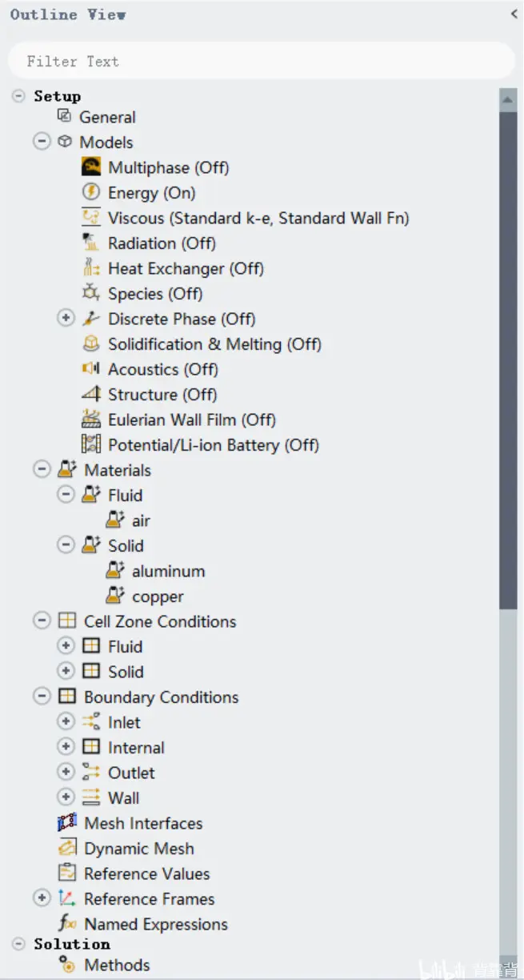Select the Energy lightning bolt icon
This screenshot has width=524, height=980.
tap(91, 192)
